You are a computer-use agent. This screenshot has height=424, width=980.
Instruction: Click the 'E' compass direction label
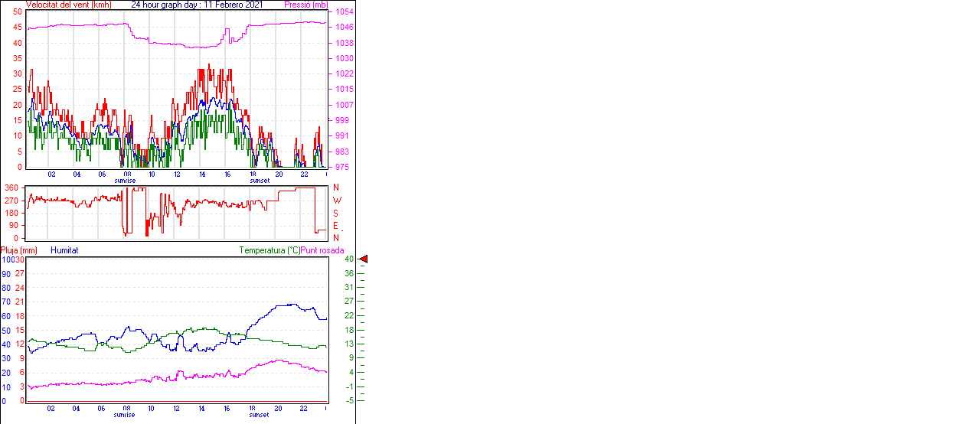335,225
